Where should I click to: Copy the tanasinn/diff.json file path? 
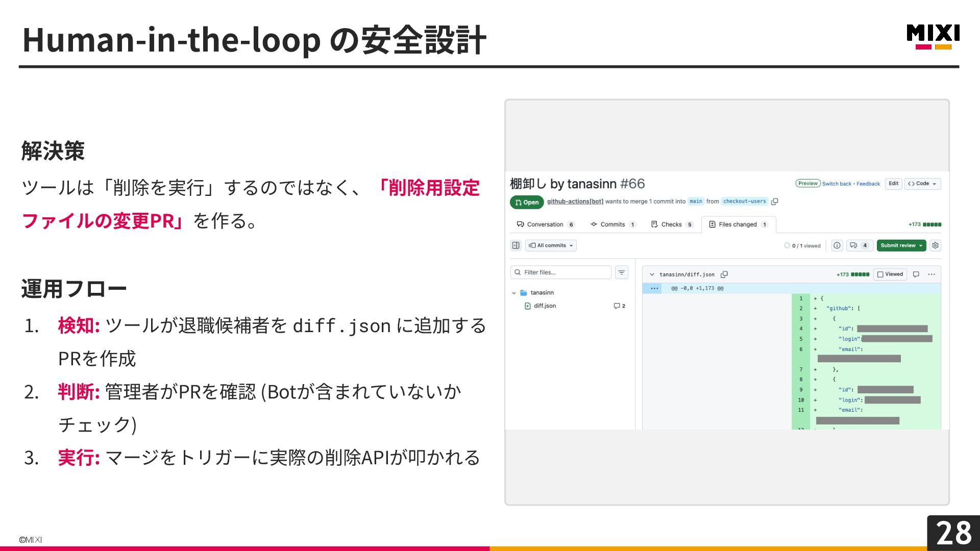click(x=724, y=274)
